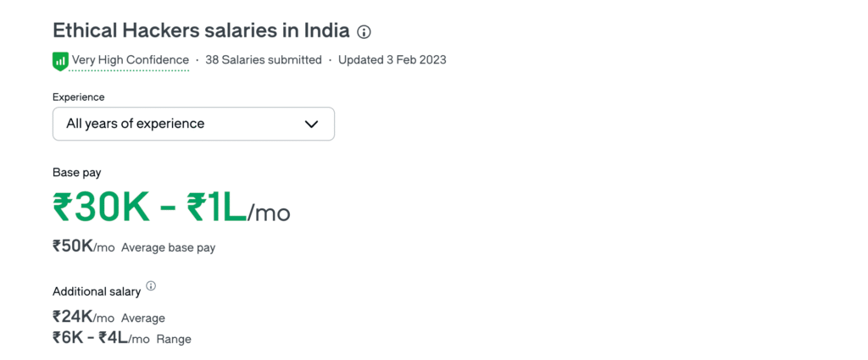Click the Experience field label
This screenshot has width=868, height=360.
point(79,97)
